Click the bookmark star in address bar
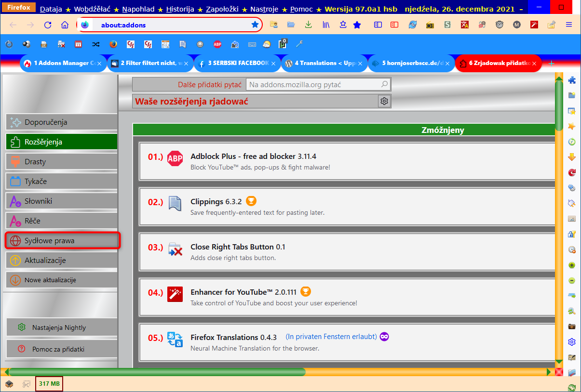 click(255, 25)
